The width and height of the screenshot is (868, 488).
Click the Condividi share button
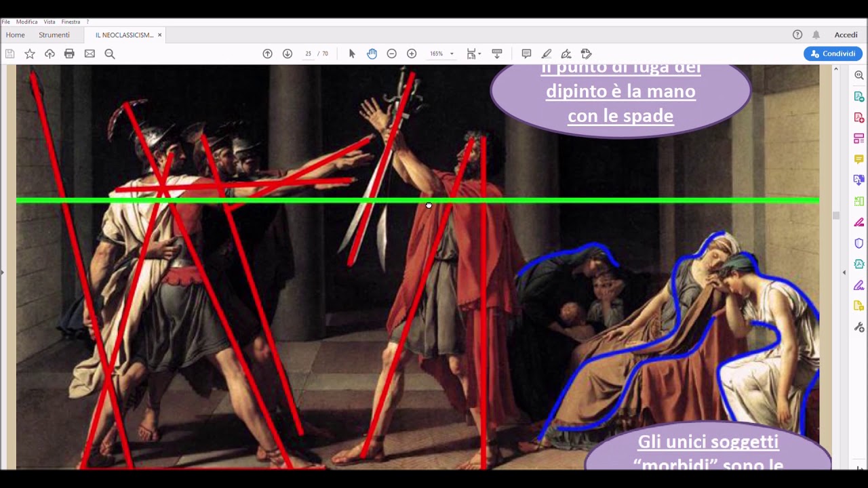[x=833, y=54]
